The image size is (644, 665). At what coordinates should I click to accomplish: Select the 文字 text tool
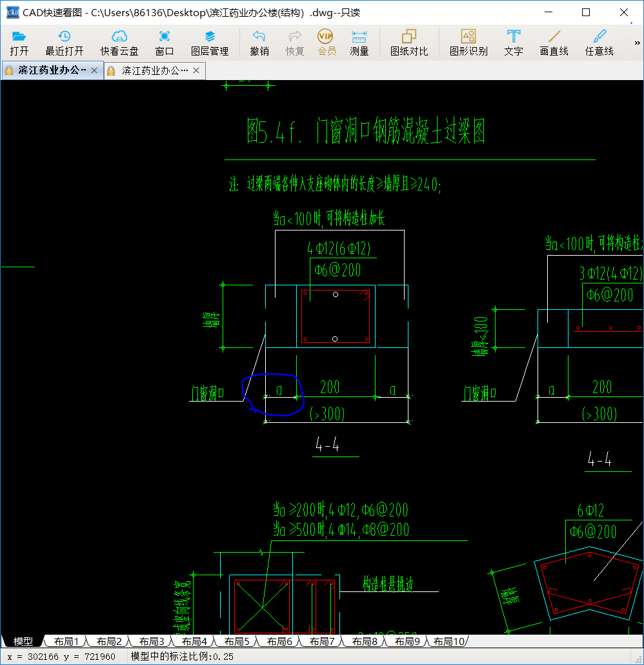pyautogui.click(x=514, y=43)
